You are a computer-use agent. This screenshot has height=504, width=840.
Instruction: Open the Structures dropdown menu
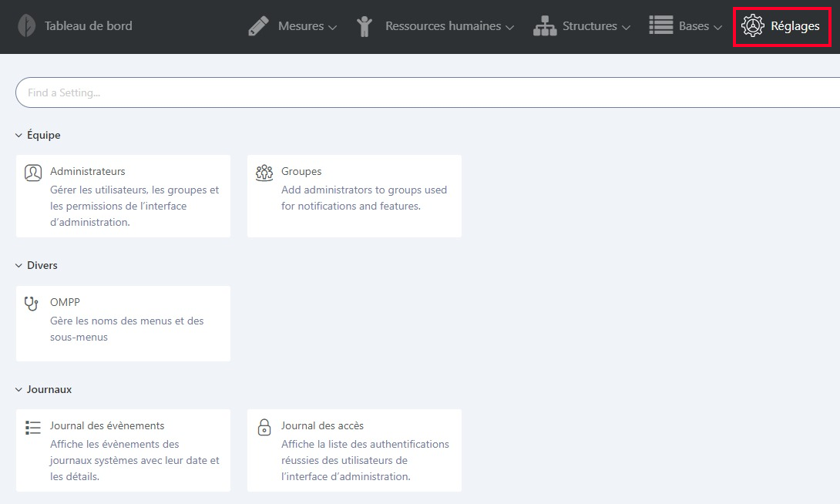pos(596,26)
